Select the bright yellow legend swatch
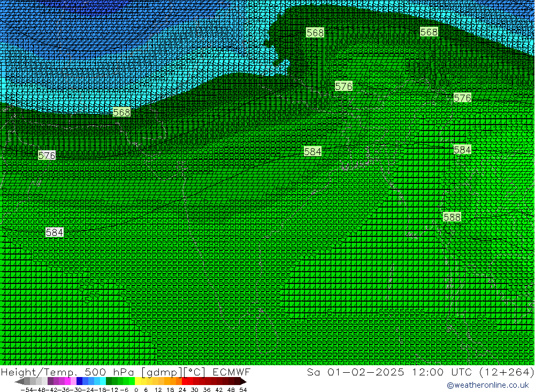The width and height of the screenshot is (535, 392). coord(138,381)
